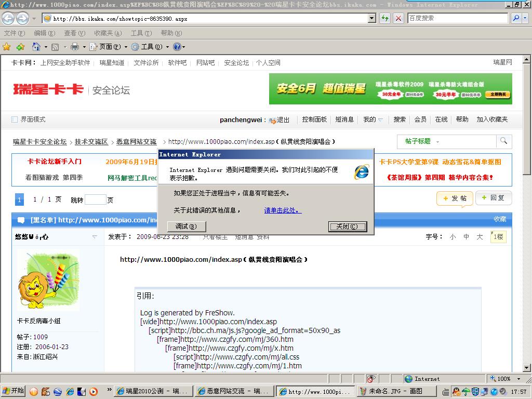Click the RSS feeds icon in toolbar
Viewport: 532px width, 399px height.
pyautogui.click(x=55, y=47)
